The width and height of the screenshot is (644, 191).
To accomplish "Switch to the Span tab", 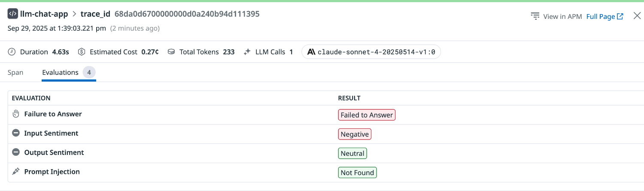I will click(x=15, y=73).
